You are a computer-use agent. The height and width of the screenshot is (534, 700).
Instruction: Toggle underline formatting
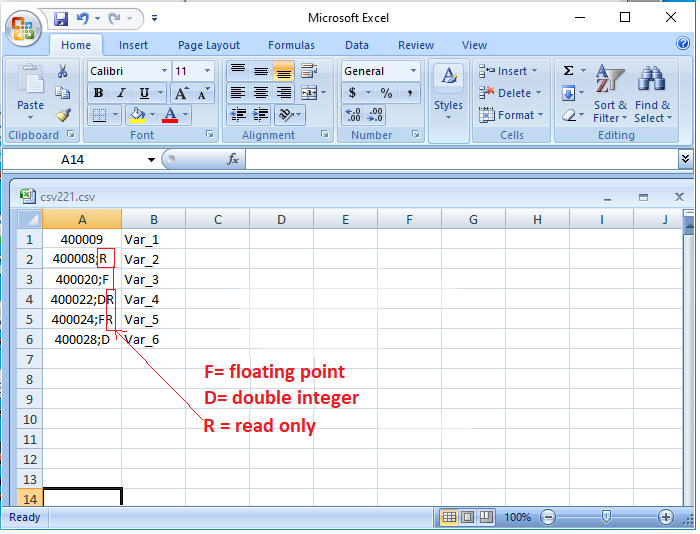[144, 93]
